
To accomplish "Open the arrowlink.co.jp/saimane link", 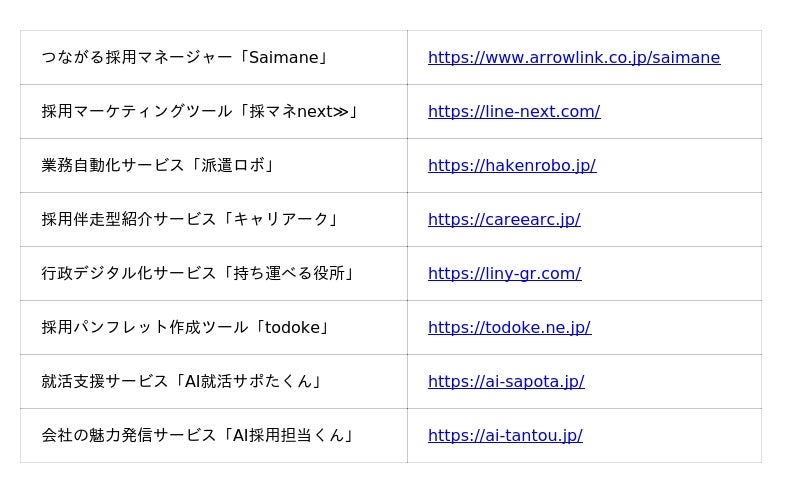I will point(573,58).
